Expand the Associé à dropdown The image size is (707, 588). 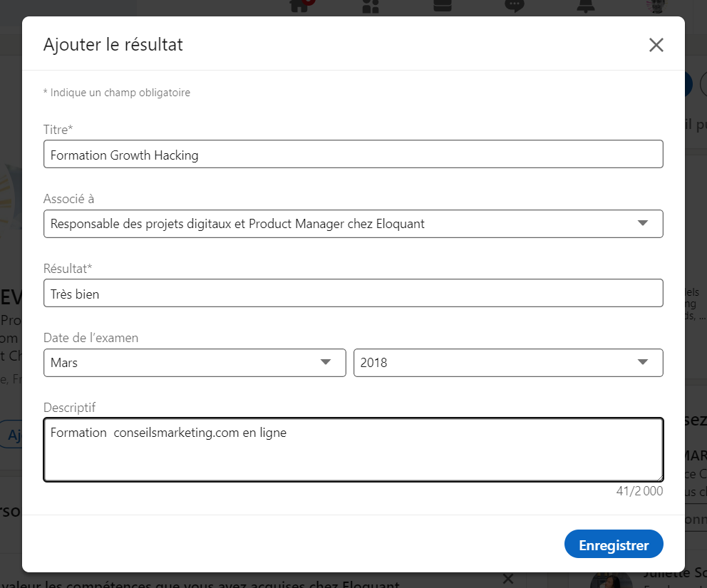pos(353,224)
